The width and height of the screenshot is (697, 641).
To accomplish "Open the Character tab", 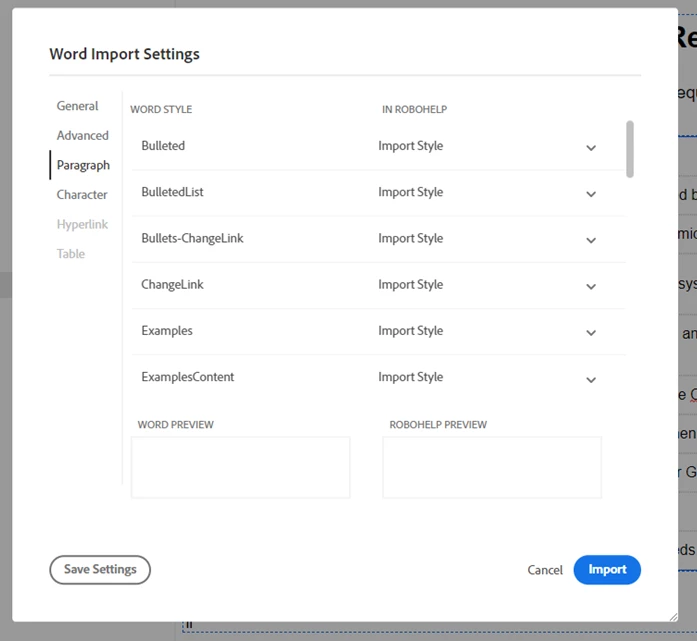I will point(82,194).
